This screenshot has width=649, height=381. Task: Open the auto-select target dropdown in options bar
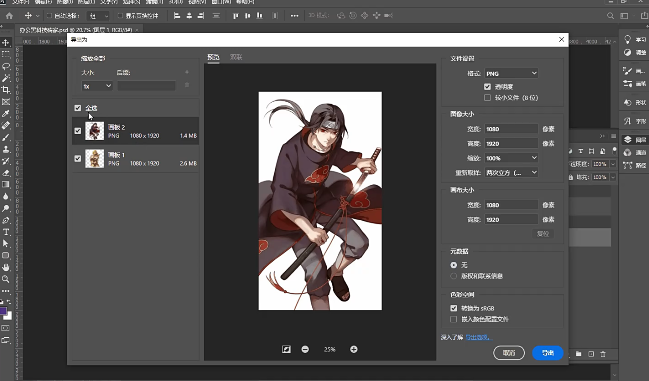[98, 16]
